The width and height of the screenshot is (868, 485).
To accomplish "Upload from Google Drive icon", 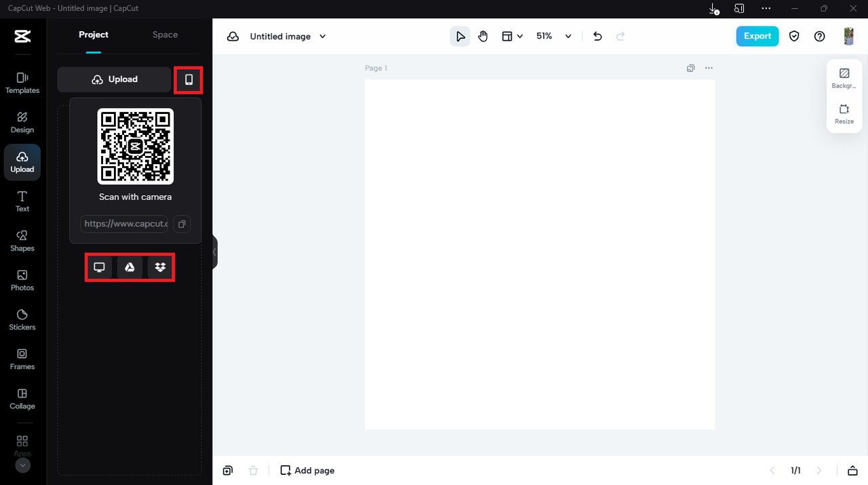I will click(130, 267).
